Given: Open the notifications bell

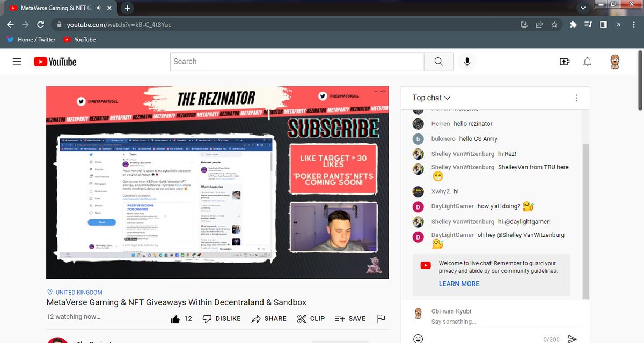Looking at the screenshot, I should point(588,62).
